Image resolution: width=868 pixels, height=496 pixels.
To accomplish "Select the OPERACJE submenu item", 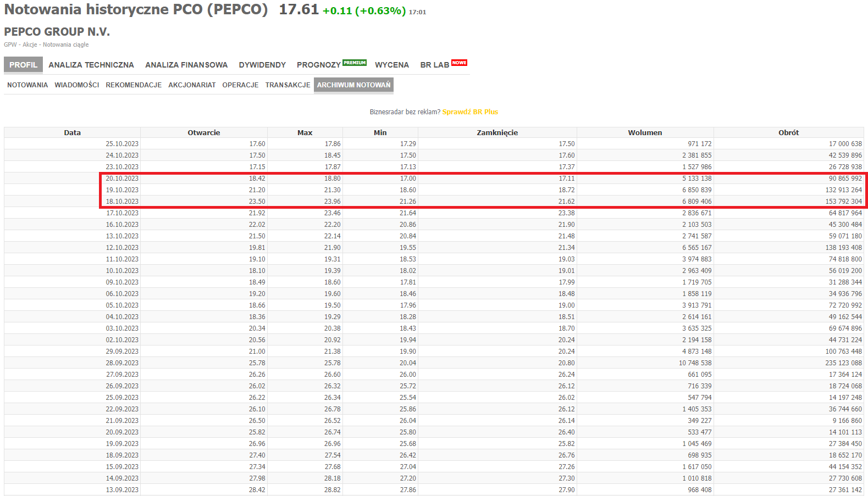I will [240, 85].
